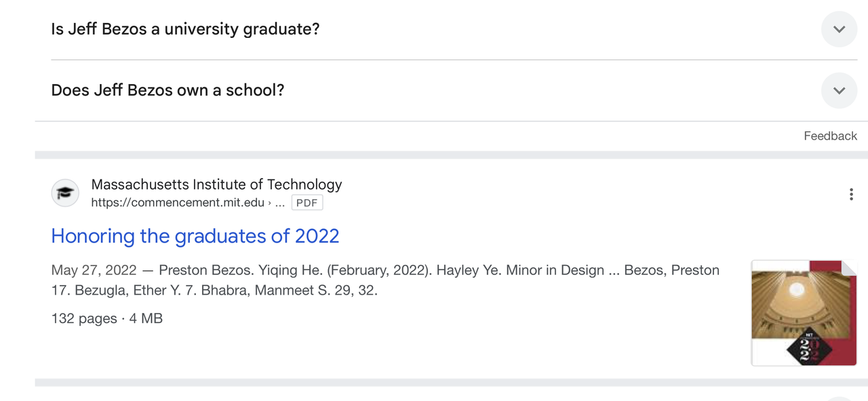Open the "Honoring the graduates of 2022" link
The image size is (868, 401).
tap(195, 236)
